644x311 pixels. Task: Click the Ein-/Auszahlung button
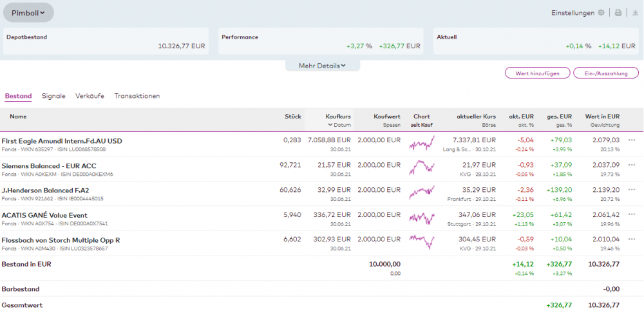(x=605, y=73)
